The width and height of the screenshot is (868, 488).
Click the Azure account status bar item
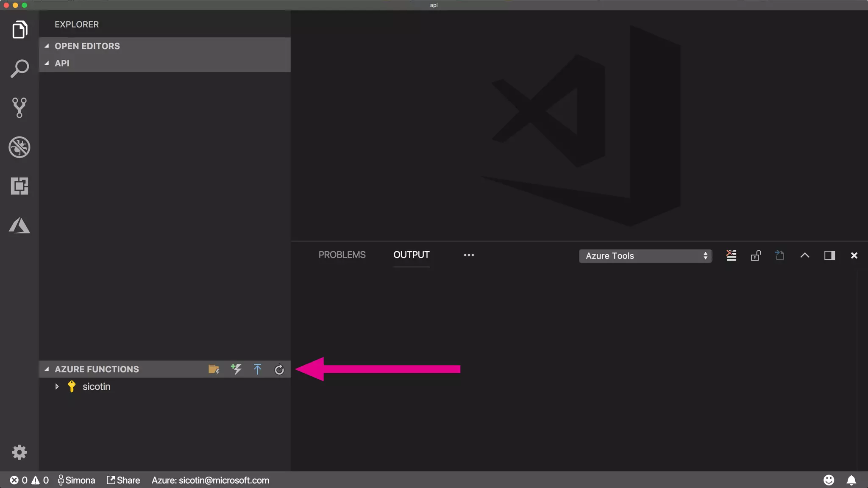[210, 480]
